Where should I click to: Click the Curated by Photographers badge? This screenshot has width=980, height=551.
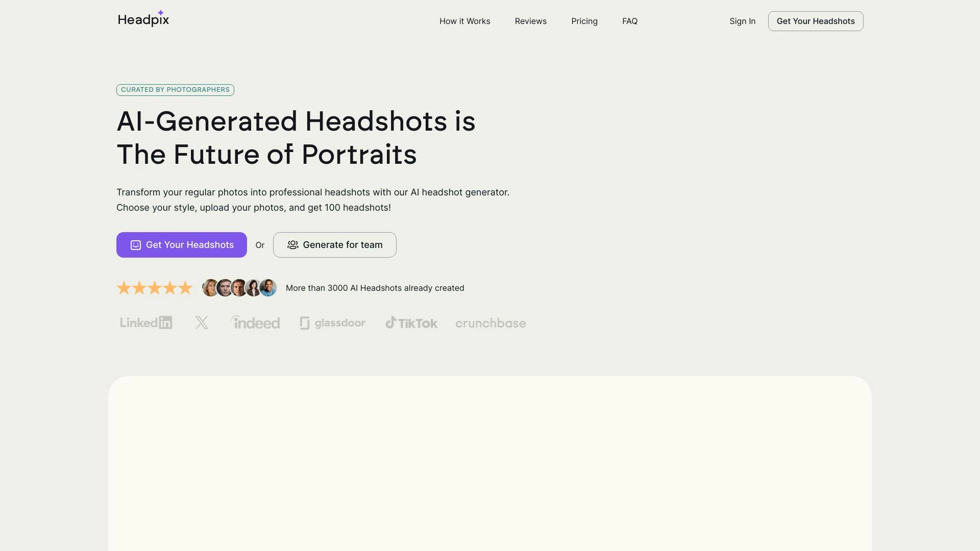pyautogui.click(x=175, y=90)
